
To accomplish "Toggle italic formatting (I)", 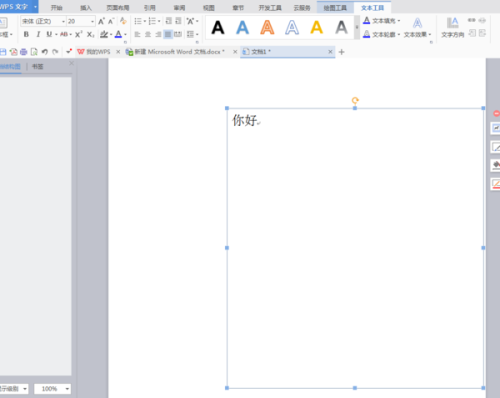I will click(x=38, y=34).
